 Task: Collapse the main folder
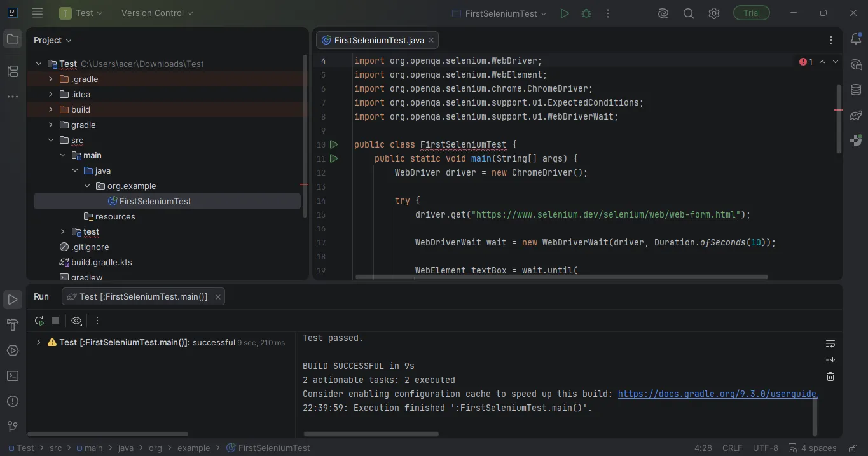click(x=63, y=155)
